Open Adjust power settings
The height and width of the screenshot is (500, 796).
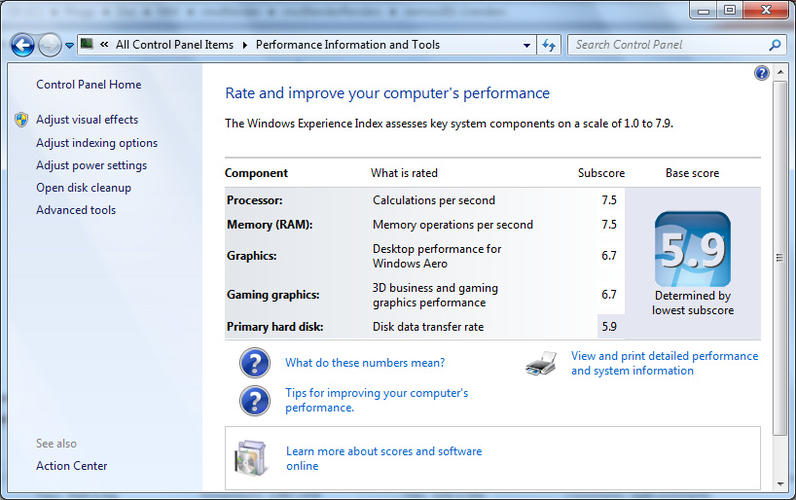[91, 165]
